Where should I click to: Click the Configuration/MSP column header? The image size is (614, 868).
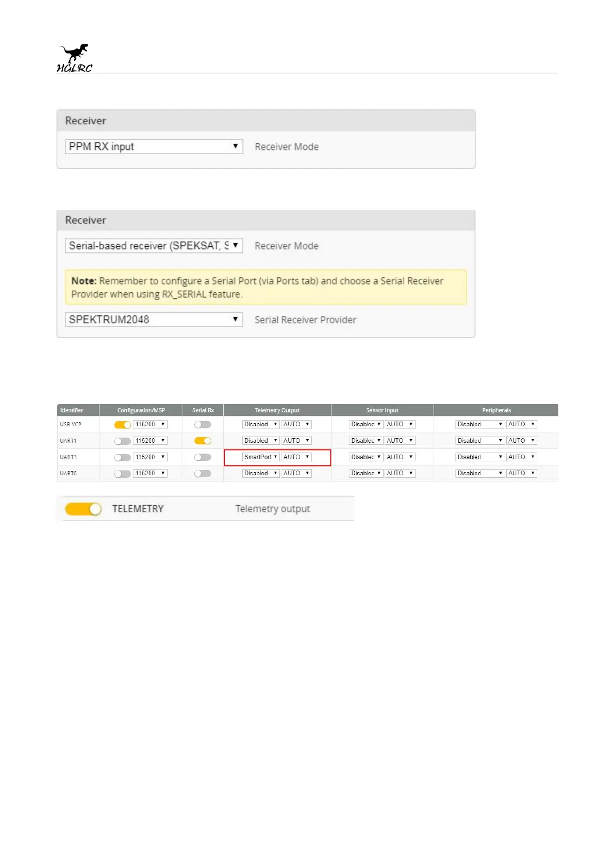141,410
